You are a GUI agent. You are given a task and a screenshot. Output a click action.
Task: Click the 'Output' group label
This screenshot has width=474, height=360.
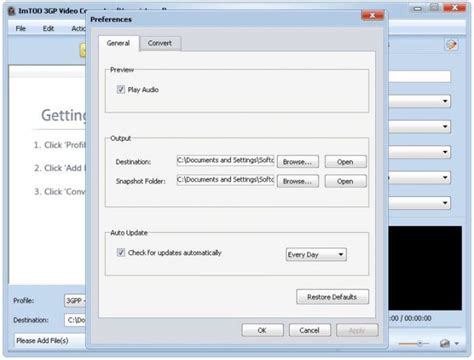121,138
